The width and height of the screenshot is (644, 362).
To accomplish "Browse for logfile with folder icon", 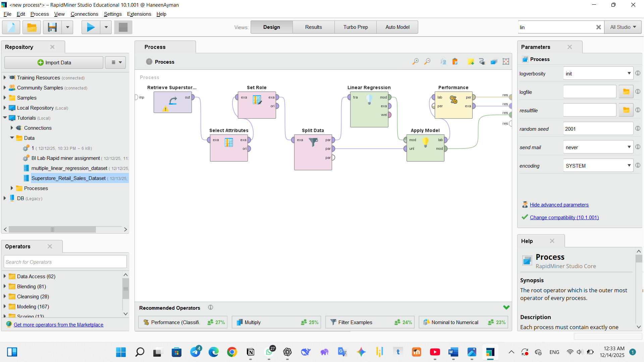I will [x=626, y=92].
